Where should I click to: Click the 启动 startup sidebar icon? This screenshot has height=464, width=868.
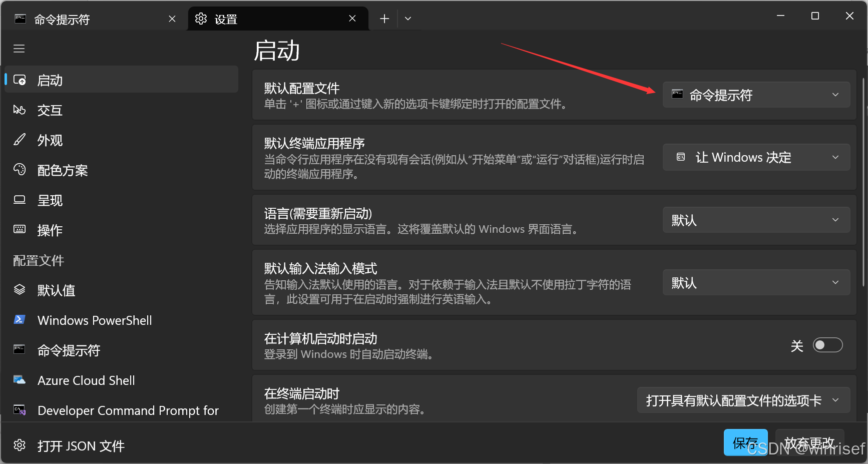pyautogui.click(x=20, y=80)
